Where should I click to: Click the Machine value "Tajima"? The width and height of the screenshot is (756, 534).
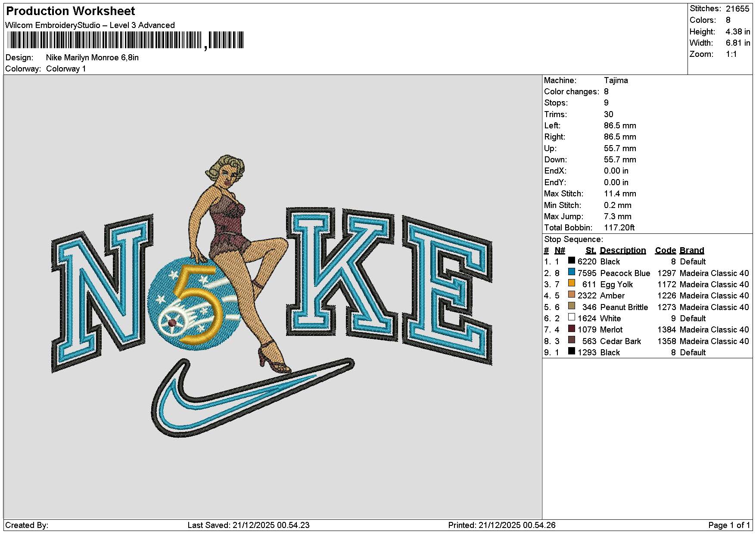point(616,81)
